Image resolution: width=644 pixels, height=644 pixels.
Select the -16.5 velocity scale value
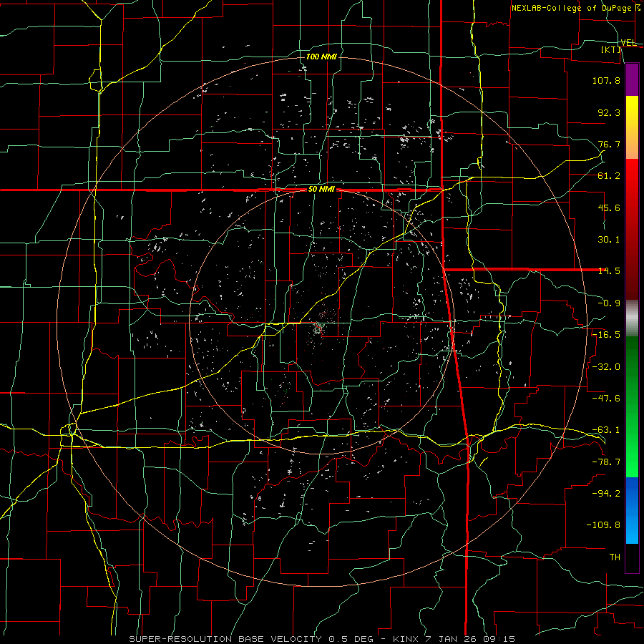point(606,335)
